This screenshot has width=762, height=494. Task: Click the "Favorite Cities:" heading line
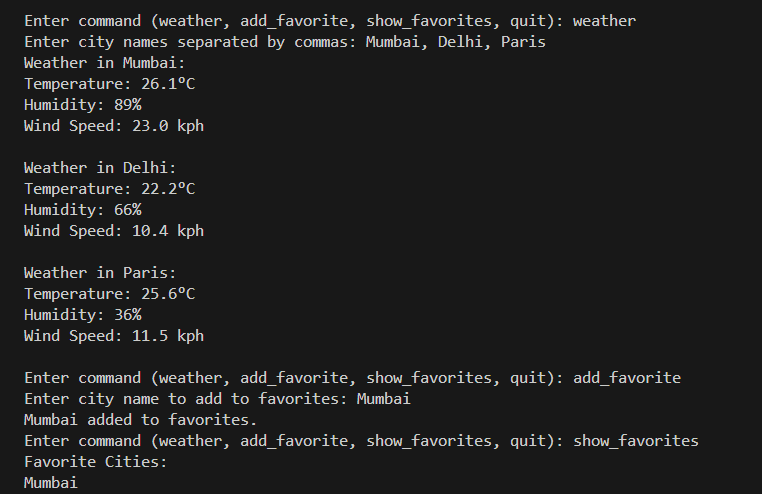coord(95,462)
